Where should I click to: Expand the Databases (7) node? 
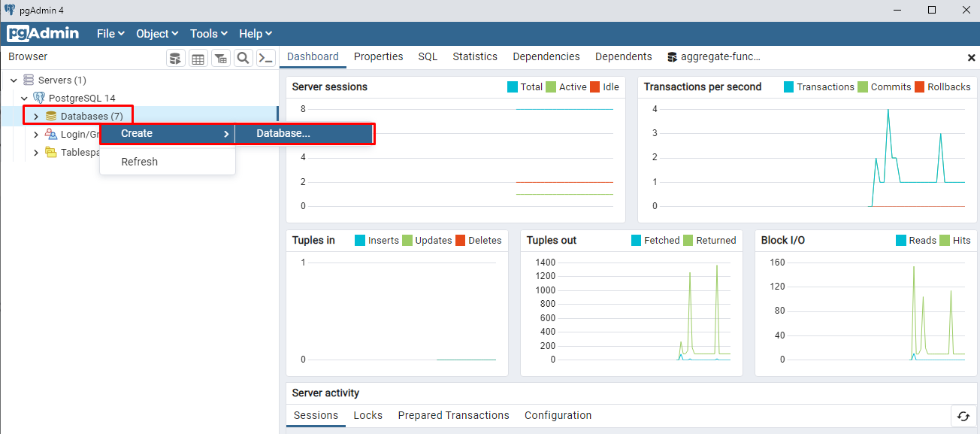click(35, 116)
